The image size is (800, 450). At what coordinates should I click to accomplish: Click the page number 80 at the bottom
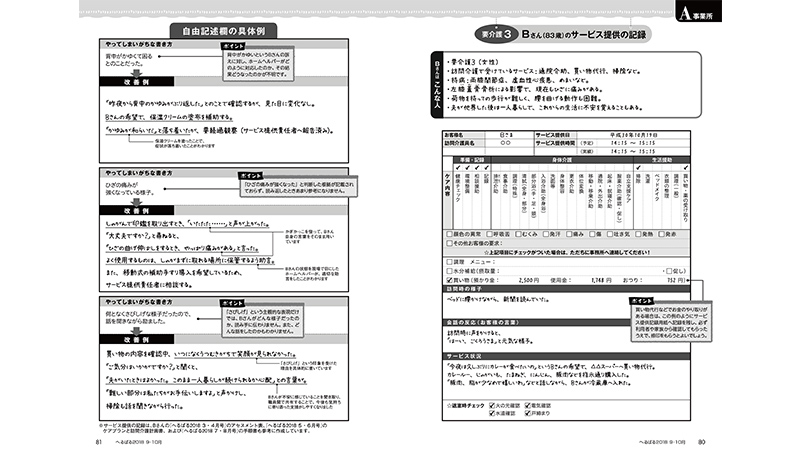click(x=701, y=442)
